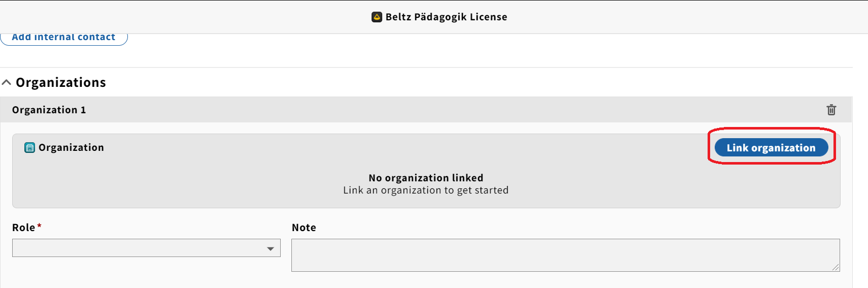The image size is (868, 288).
Task: Click the Link organization button
Action: pos(771,147)
